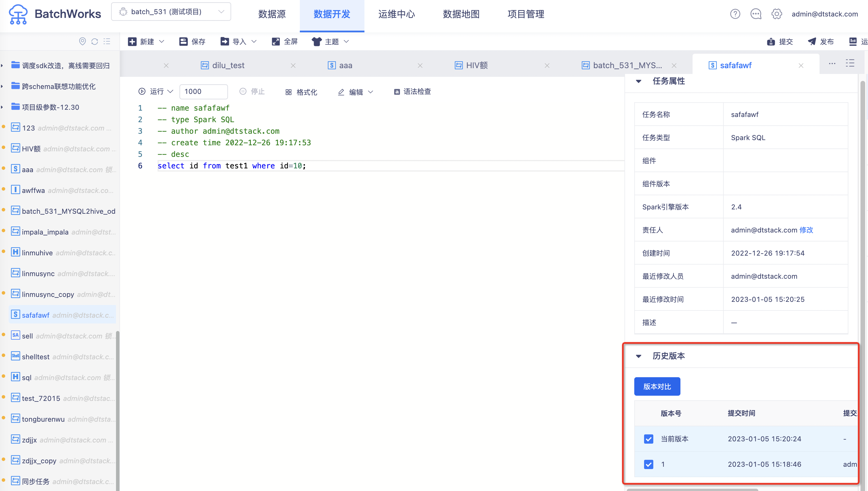Screen dimensions: 868x491
Task: Toggle 全屏 fullscreen mode
Action: point(285,42)
